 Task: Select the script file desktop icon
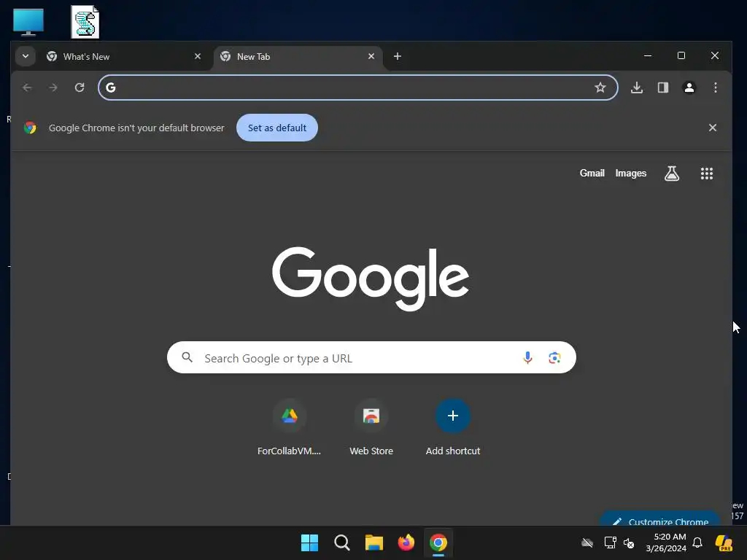click(85, 22)
